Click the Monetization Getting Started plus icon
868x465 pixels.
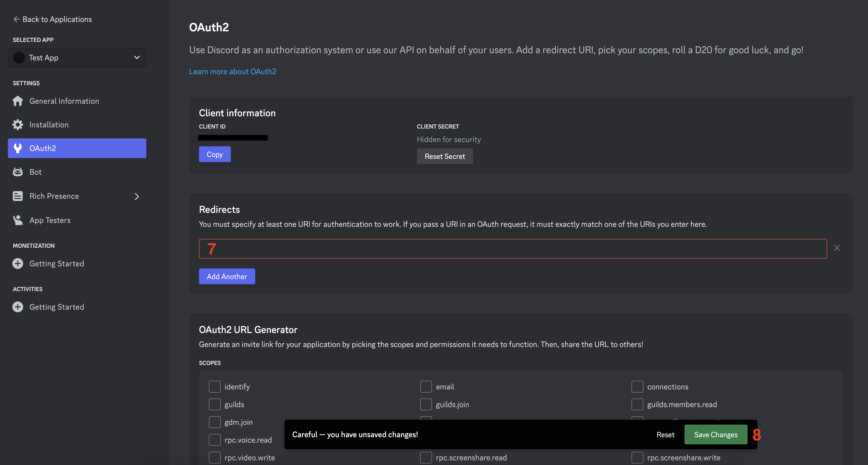click(x=17, y=264)
